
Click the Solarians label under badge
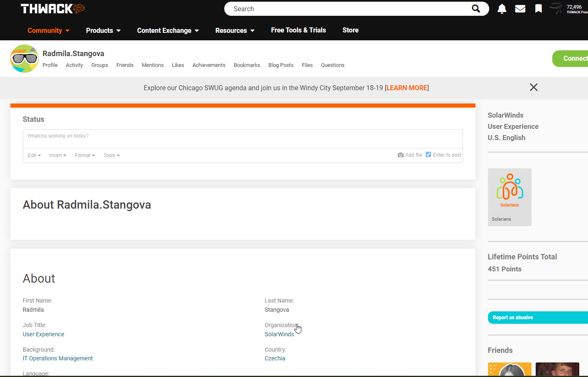[501, 219]
